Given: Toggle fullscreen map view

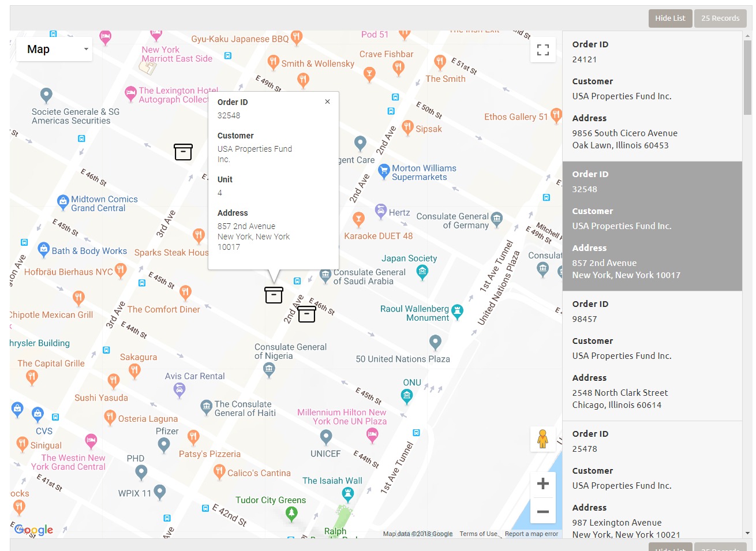Looking at the screenshot, I should tap(543, 50).
